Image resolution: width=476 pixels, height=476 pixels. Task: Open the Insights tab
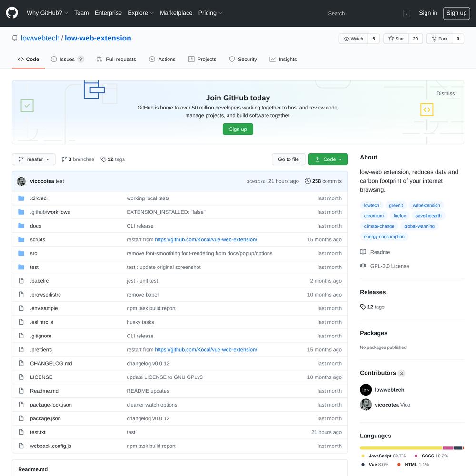click(x=283, y=59)
